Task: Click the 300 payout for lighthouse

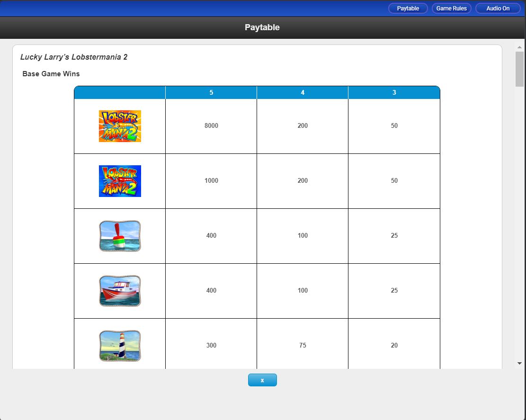Action: (211, 346)
